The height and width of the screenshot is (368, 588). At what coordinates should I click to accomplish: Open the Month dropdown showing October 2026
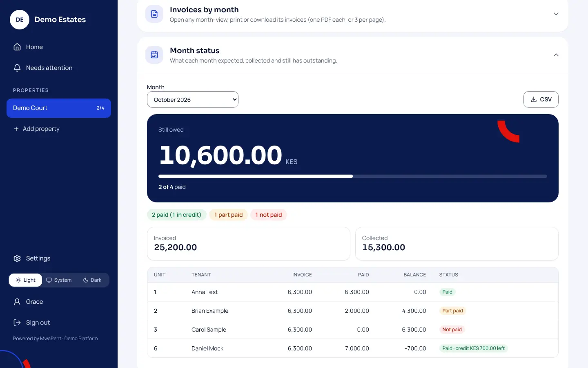point(193,99)
